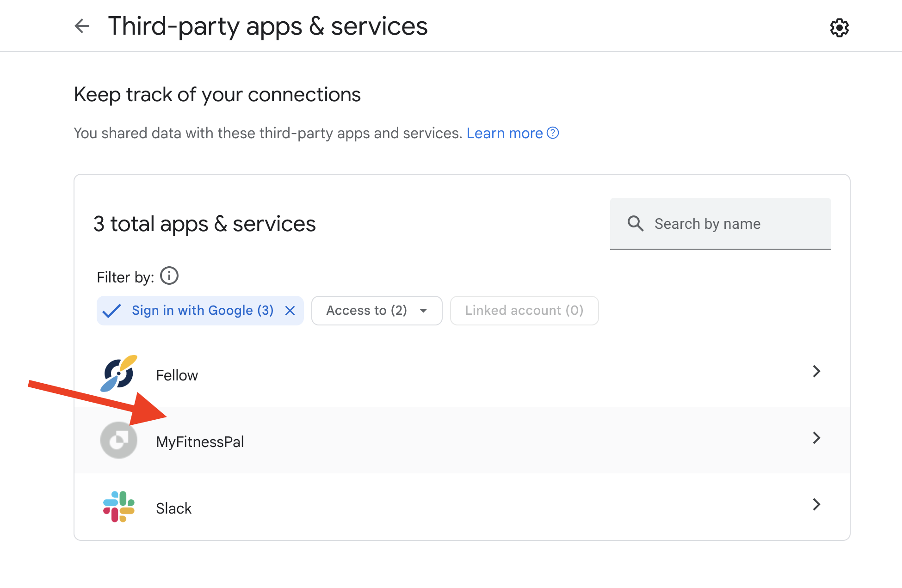Screen dimensions: 902x588
Task: Open the Learn more link
Action: [x=504, y=133]
